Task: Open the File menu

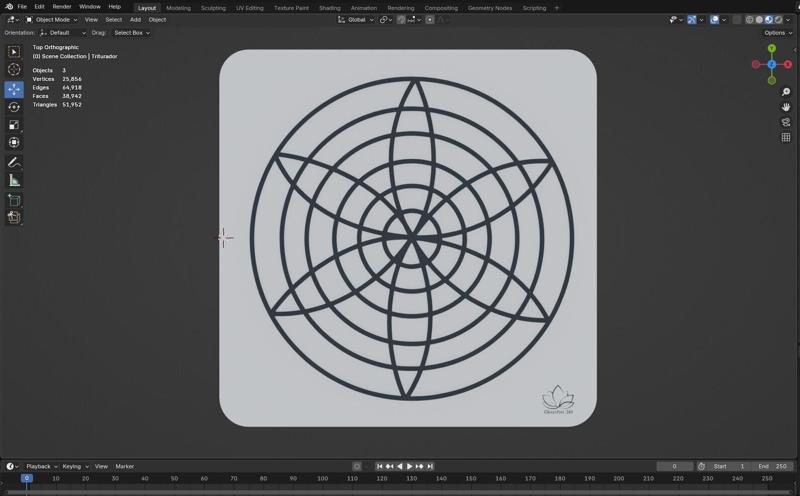Action: 22,7
